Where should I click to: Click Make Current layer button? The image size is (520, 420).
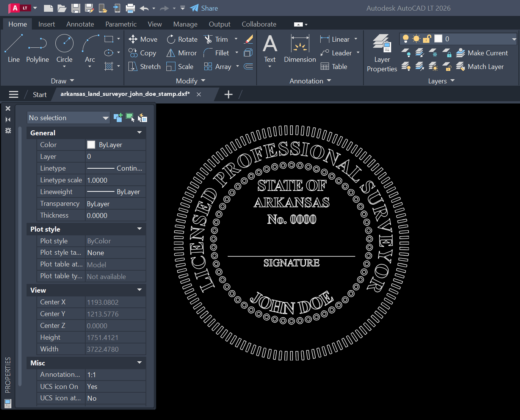click(x=482, y=53)
